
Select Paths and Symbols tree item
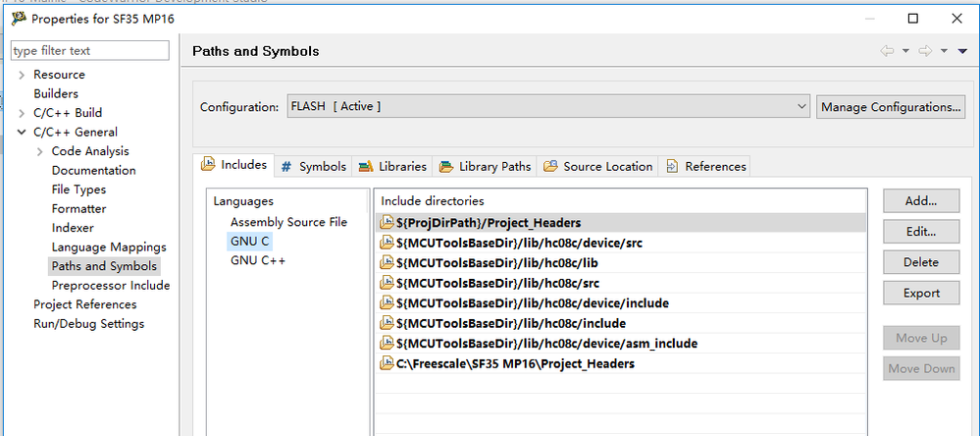104,266
